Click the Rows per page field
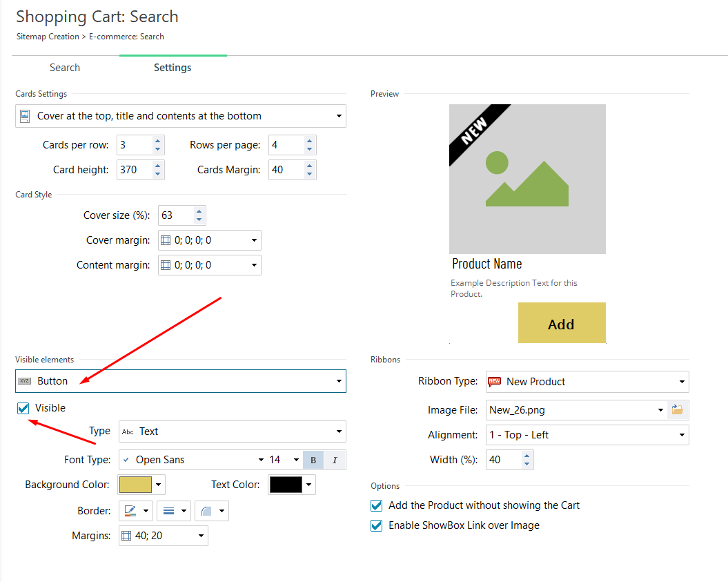Viewport: 728px width, 582px height. [x=286, y=145]
